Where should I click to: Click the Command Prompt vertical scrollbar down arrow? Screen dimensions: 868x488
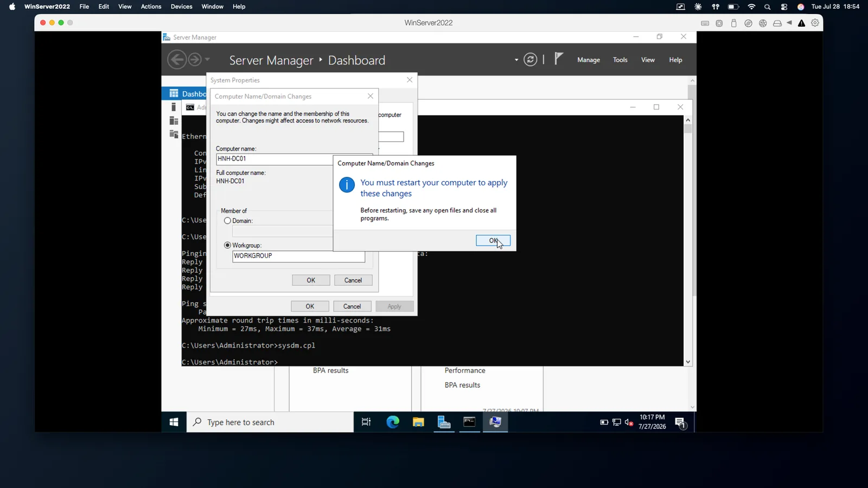(688, 362)
